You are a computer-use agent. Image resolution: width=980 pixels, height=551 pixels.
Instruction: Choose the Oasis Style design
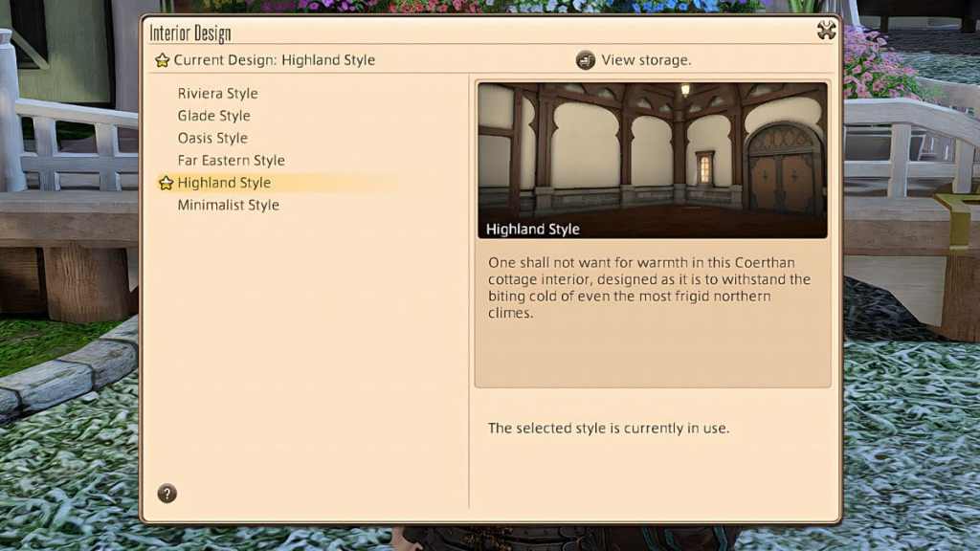pos(212,138)
